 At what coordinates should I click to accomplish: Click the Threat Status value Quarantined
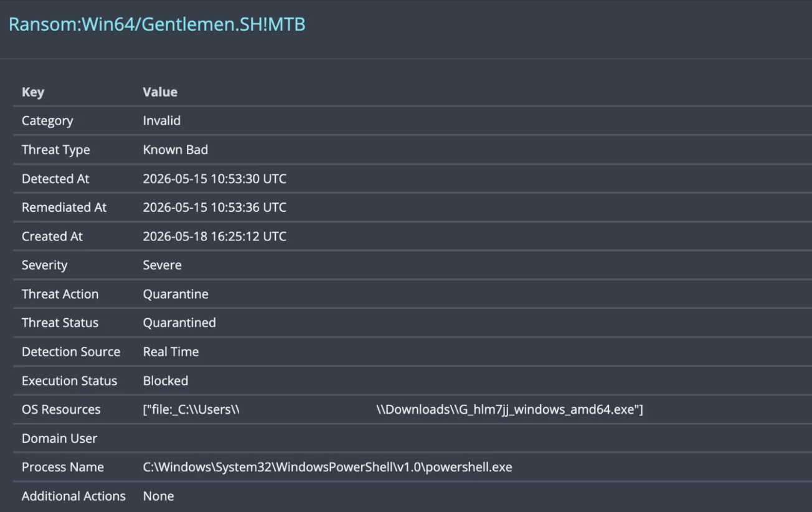pyautogui.click(x=179, y=323)
